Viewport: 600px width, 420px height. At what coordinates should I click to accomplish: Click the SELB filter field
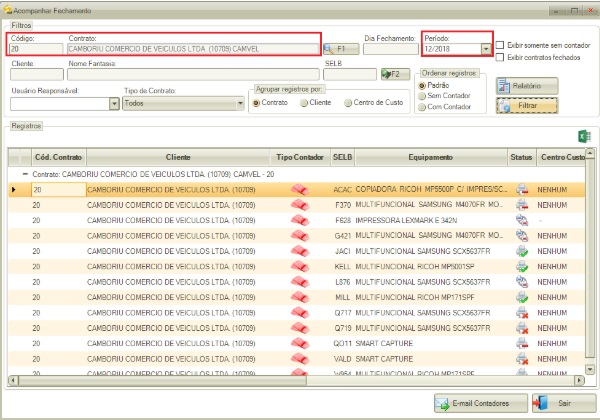coord(350,74)
